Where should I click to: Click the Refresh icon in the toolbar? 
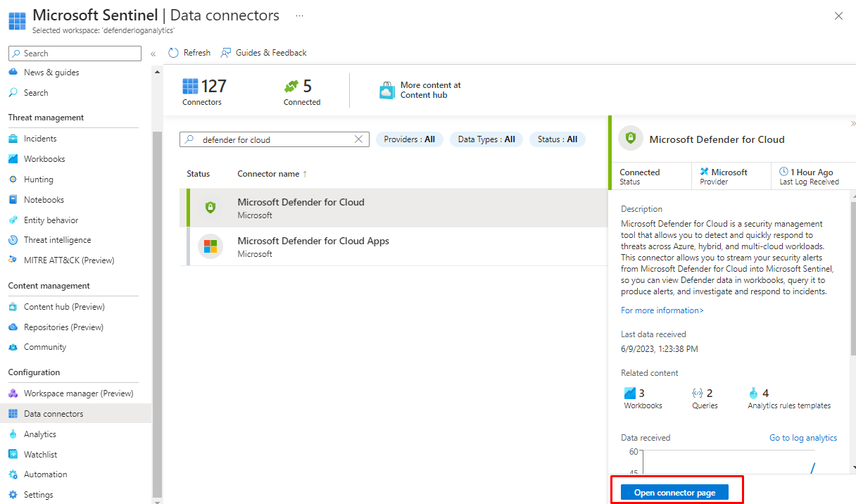(x=174, y=53)
